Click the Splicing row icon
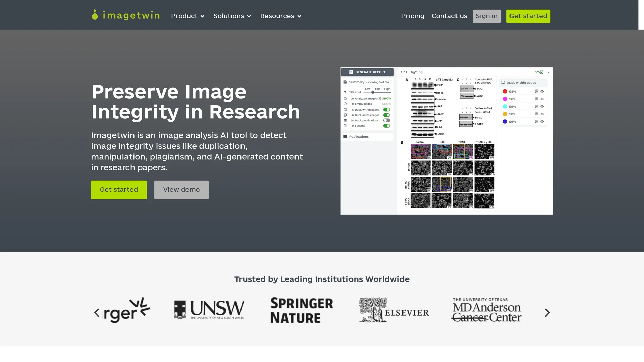Screen dimensions: 644x362 tap(345, 126)
